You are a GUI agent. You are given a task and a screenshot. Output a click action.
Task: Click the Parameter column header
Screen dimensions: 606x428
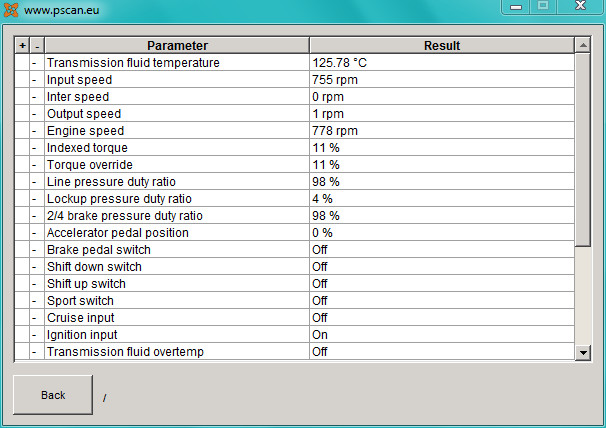tap(177, 46)
